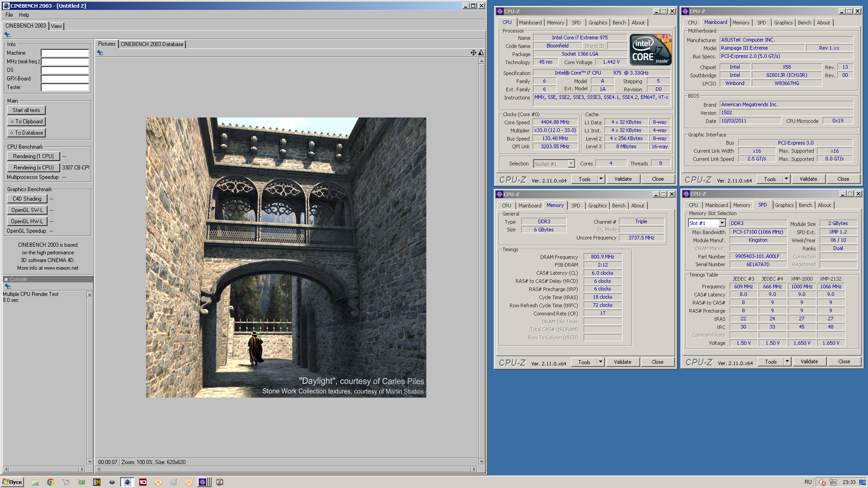Click the active CINEBENCH taskbar button
The width and height of the screenshot is (868, 488).
(127, 482)
